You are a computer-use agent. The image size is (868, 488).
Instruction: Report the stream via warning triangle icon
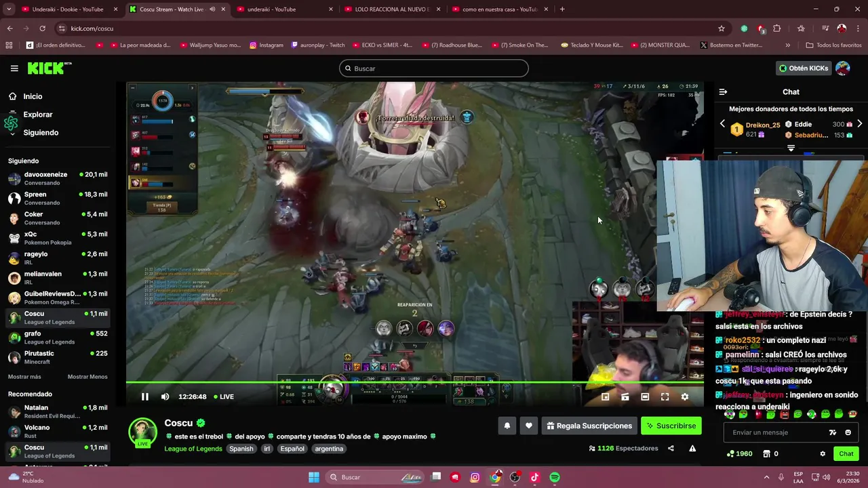coord(692,448)
